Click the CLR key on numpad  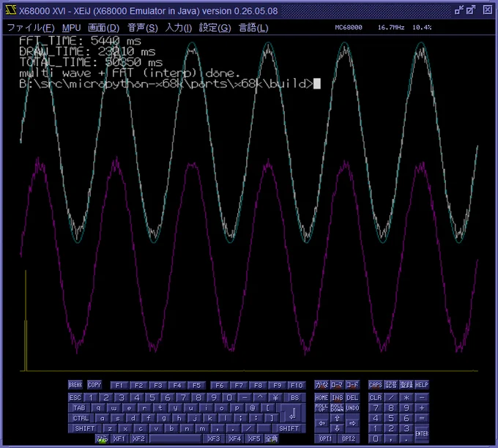376,397
